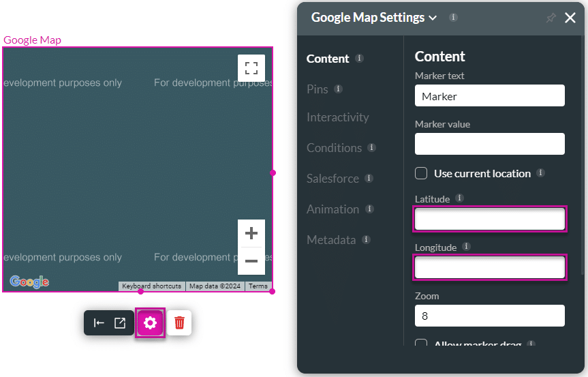
Task: Click the align-left arrow icon in toolbar
Action: 99,323
